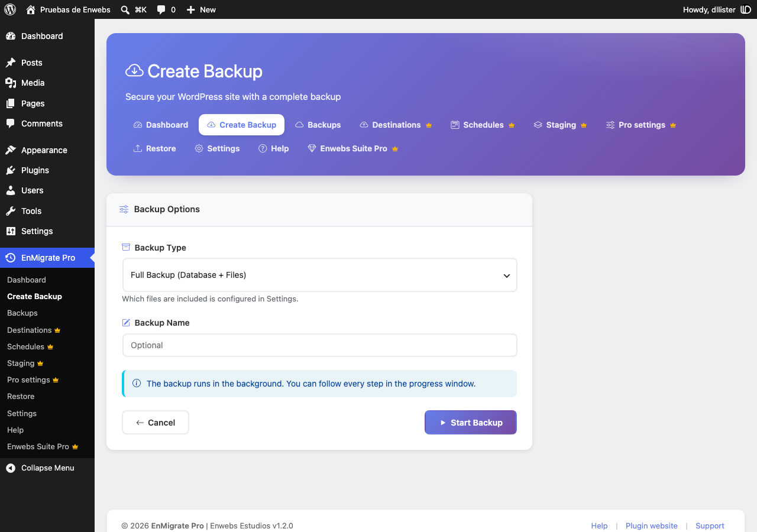Open Plugins in the admin sidebar

47,170
